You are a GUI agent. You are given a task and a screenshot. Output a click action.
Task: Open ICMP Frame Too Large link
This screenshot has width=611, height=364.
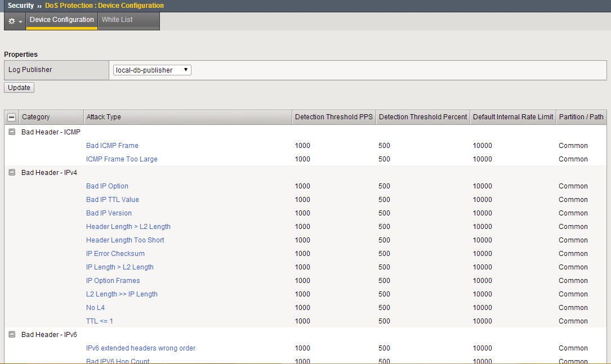tap(122, 159)
